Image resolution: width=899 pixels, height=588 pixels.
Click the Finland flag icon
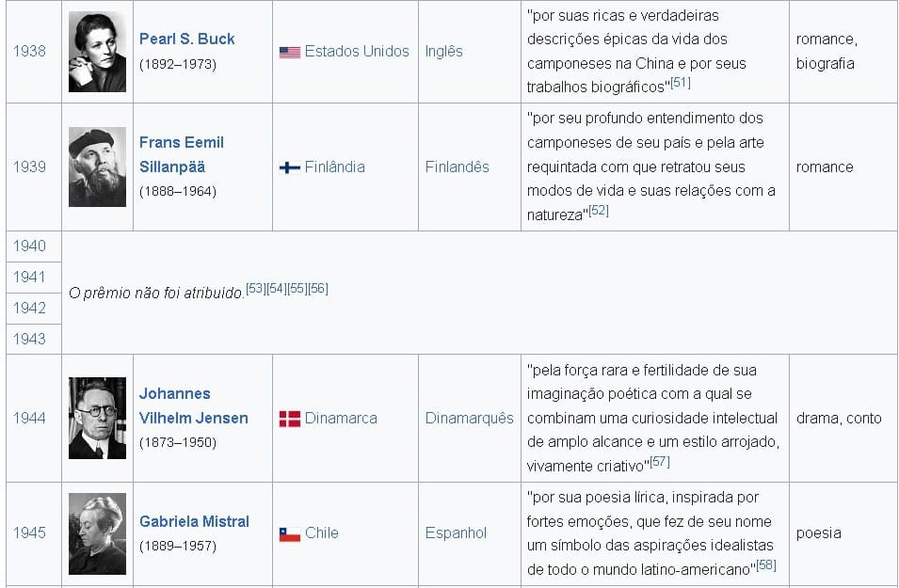(289, 167)
